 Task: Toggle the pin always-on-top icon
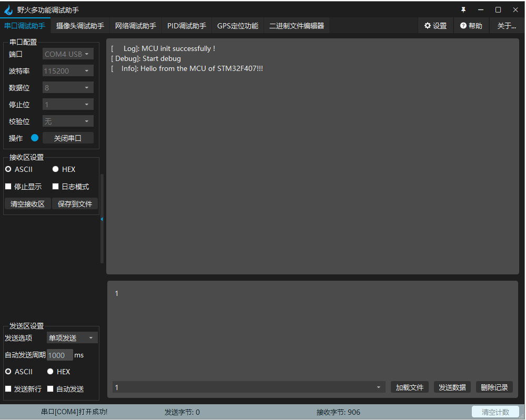pos(463,9)
